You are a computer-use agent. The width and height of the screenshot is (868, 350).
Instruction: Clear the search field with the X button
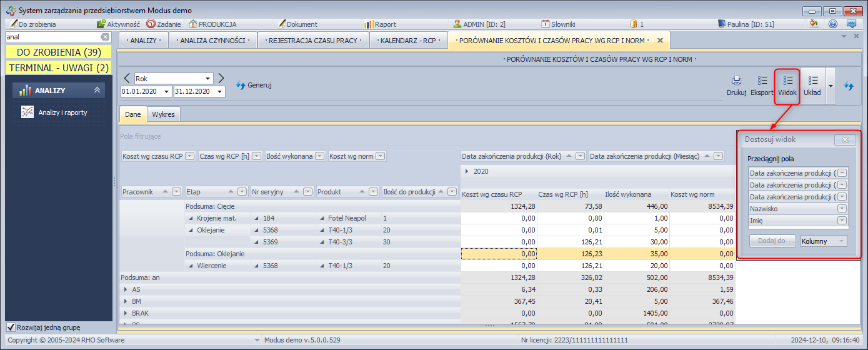pyautogui.click(x=105, y=37)
